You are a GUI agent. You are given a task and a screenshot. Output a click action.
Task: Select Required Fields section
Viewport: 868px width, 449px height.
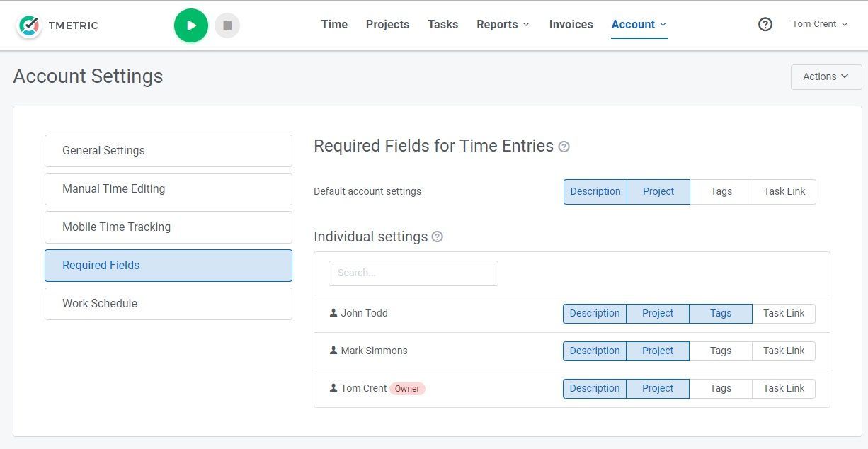[x=169, y=266]
